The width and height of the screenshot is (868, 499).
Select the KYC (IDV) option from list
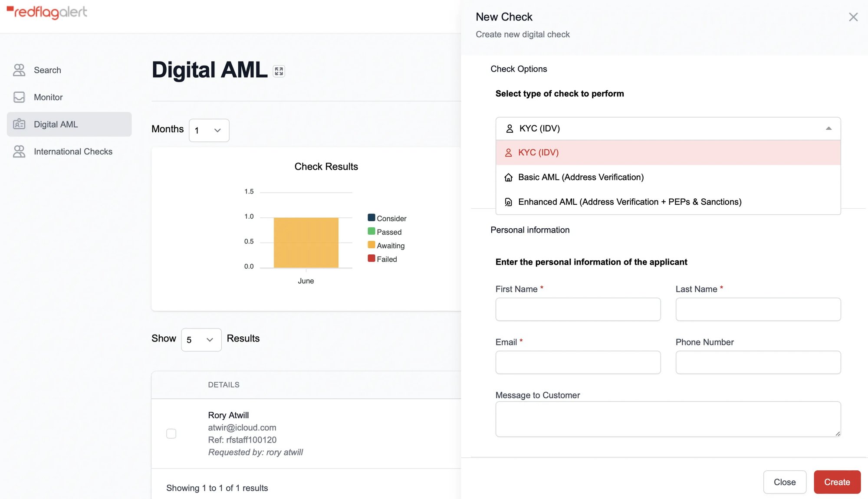[x=667, y=152]
